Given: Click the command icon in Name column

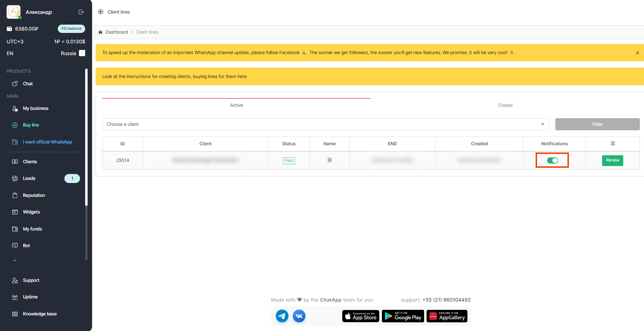Looking at the screenshot, I should point(329,160).
